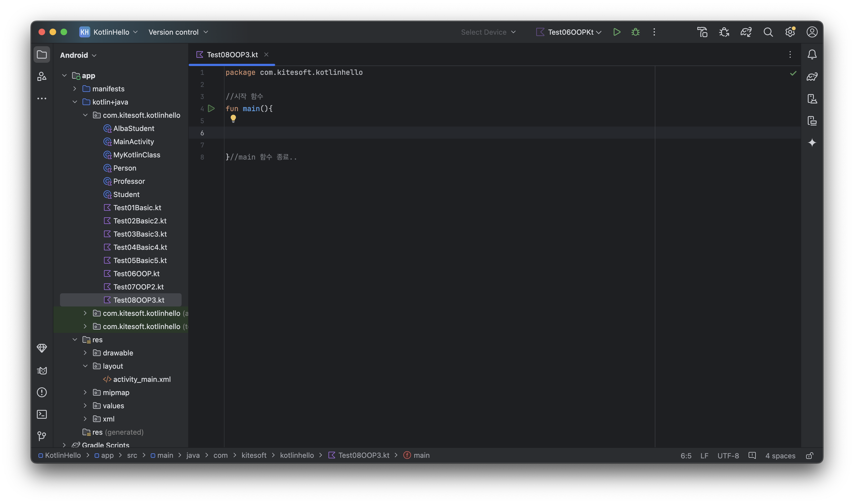The width and height of the screenshot is (854, 504).
Task: Open Search Everywhere magnifier
Action: click(768, 32)
